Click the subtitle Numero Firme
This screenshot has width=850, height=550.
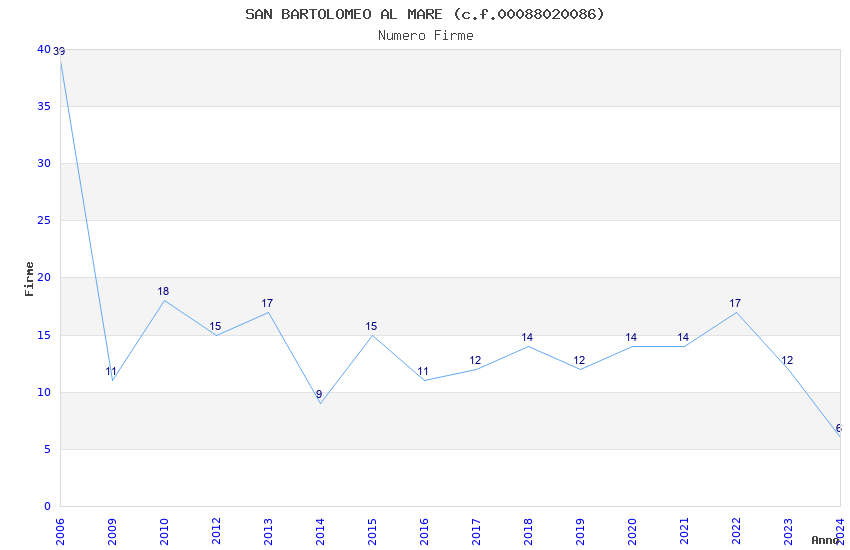[x=426, y=36]
